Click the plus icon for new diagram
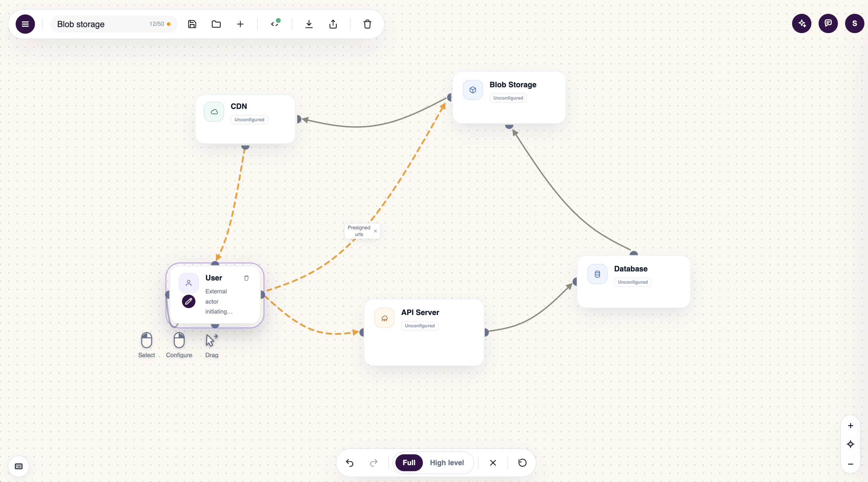The height and width of the screenshot is (482, 868). pyautogui.click(x=240, y=24)
